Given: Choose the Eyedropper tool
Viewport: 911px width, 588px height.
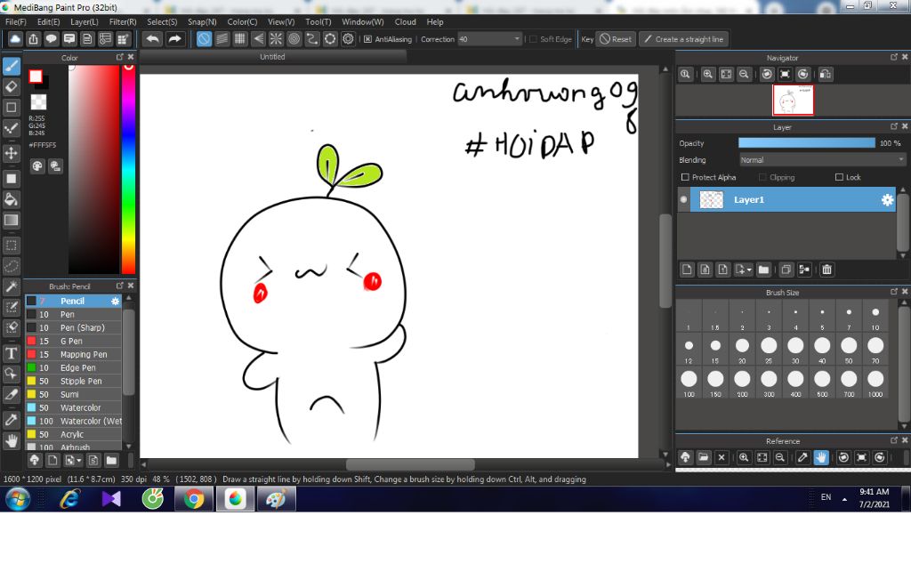Looking at the screenshot, I should point(12,419).
